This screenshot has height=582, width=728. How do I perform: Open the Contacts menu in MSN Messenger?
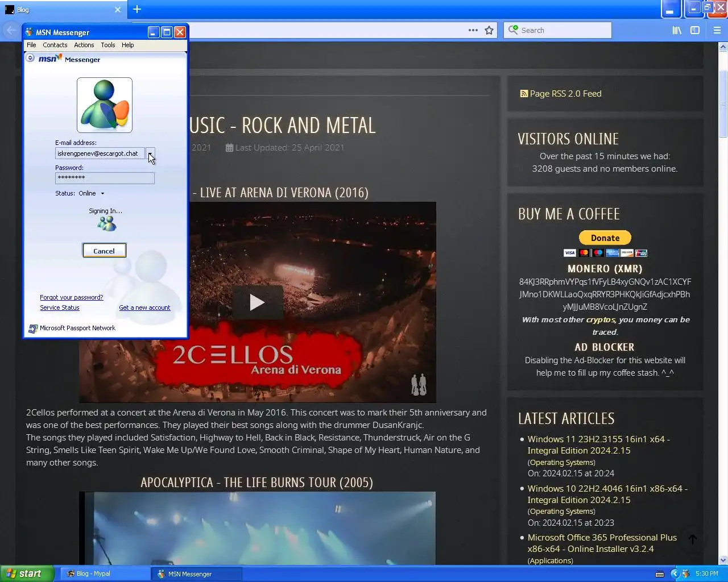(55, 45)
